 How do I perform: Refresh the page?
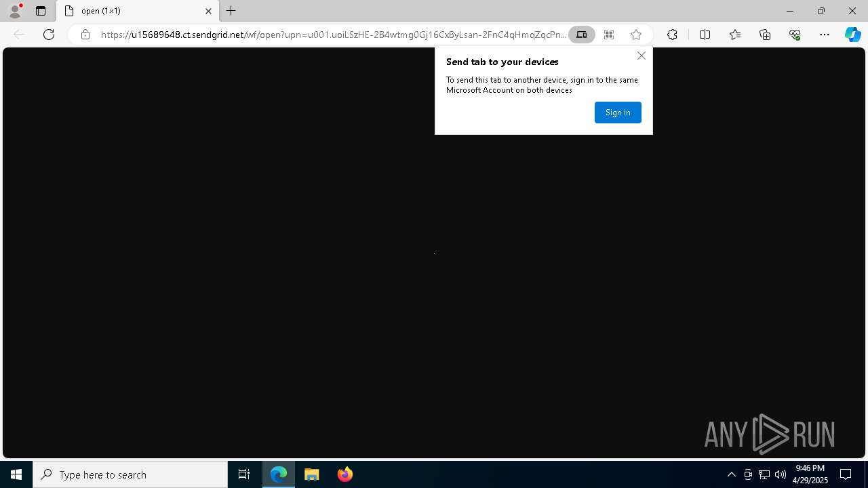(x=49, y=35)
